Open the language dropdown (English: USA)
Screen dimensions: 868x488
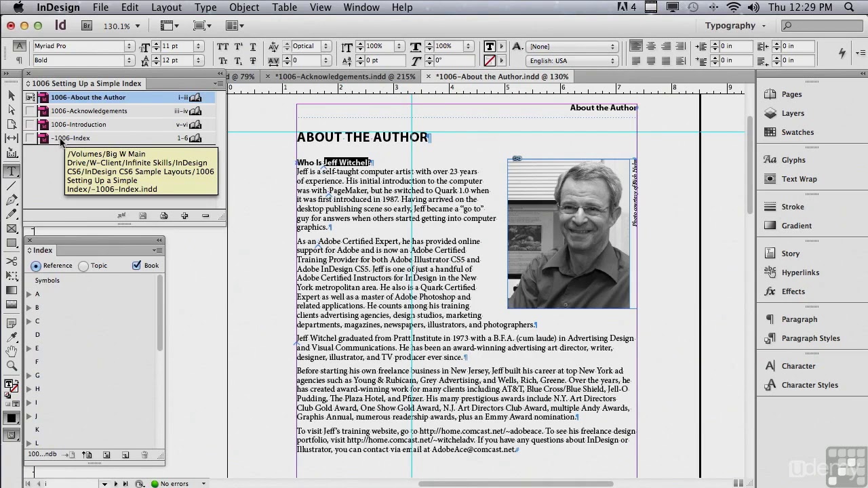[x=572, y=60]
